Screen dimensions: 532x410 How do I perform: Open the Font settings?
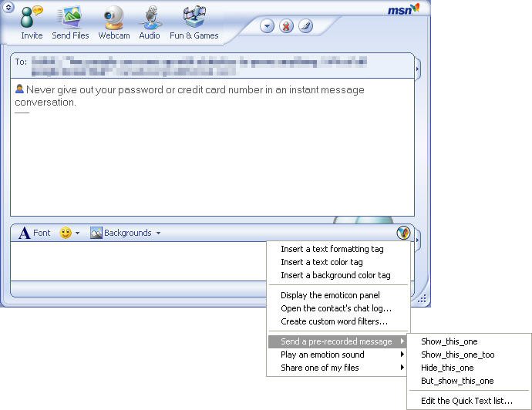(x=35, y=233)
